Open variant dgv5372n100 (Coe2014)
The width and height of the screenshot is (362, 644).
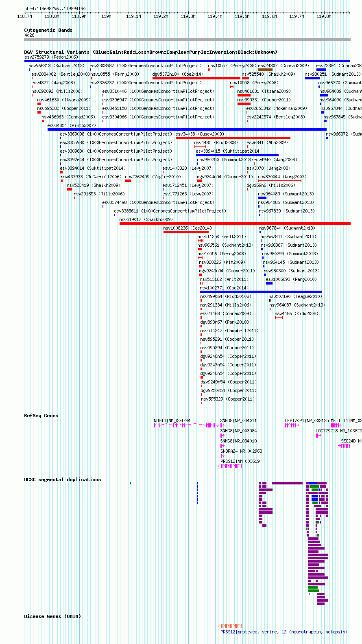(177, 74)
